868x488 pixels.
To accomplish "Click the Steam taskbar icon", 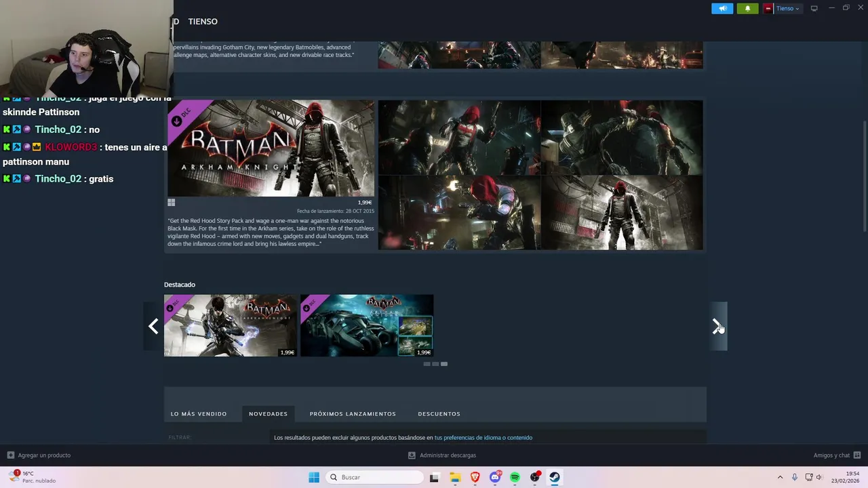I will click(555, 477).
